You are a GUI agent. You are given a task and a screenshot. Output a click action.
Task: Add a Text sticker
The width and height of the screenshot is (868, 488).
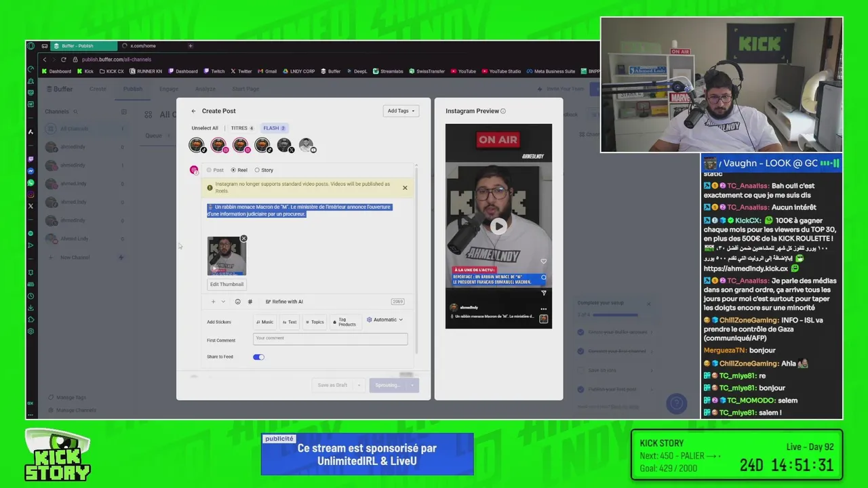[x=290, y=322]
